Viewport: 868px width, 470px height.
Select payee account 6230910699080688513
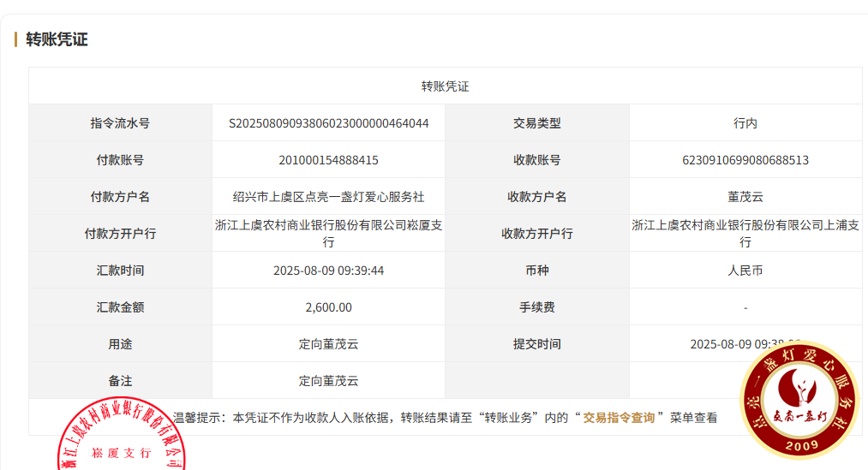click(x=745, y=160)
